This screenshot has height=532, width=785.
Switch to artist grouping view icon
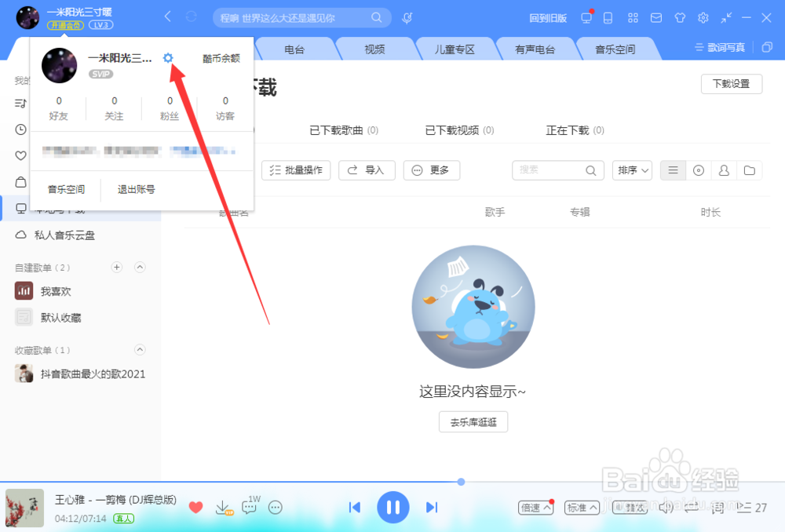(724, 170)
